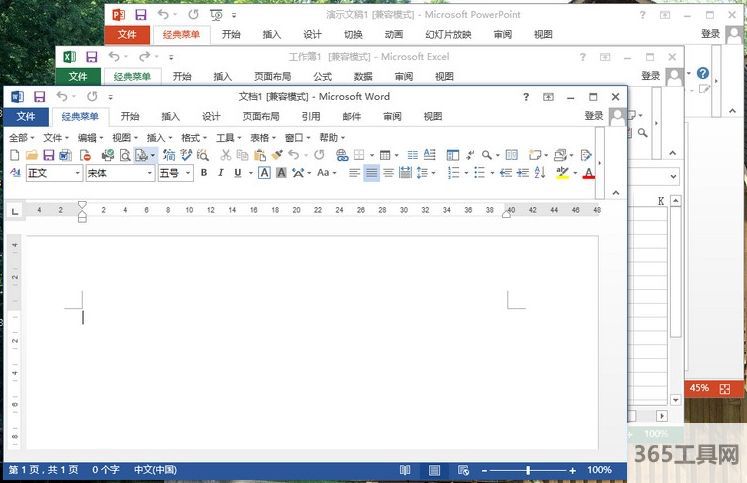Click the orange 文件 button in PowerPoint
Screen dimensions: 747x483
coord(127,34)
